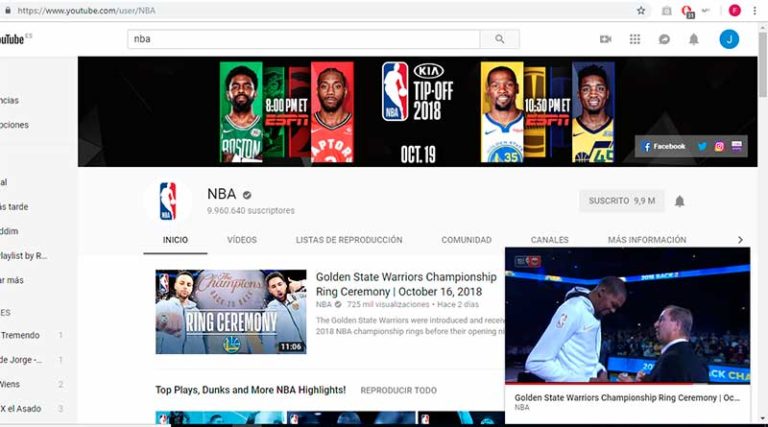Screen dimensions: 768x427
Task: Open the COMUNIDAD tab
Action: [x=466, y=240]
